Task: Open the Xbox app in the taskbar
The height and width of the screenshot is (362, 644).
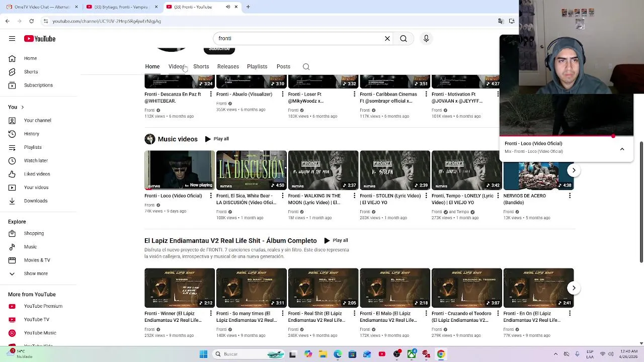Action: [412, 354]
